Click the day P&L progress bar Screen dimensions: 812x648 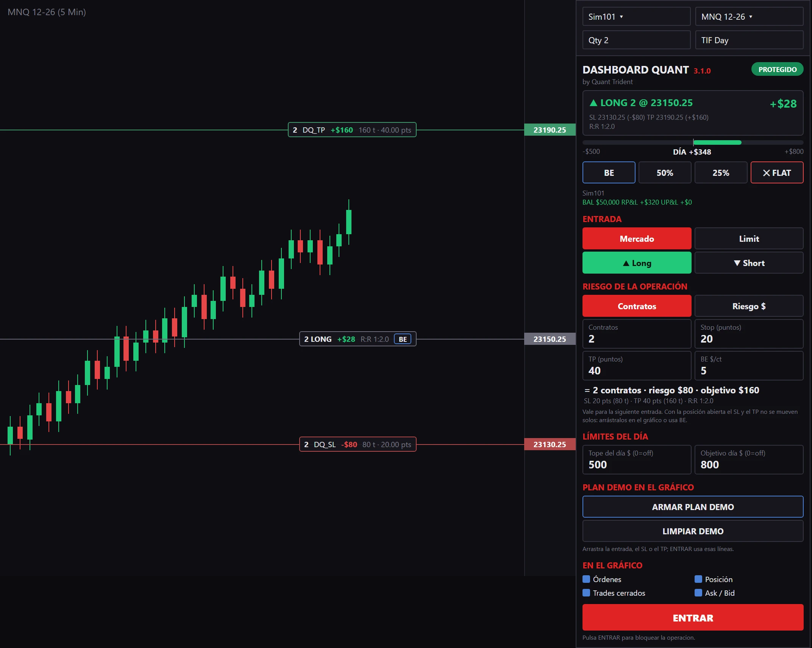(x=693, y=142)
